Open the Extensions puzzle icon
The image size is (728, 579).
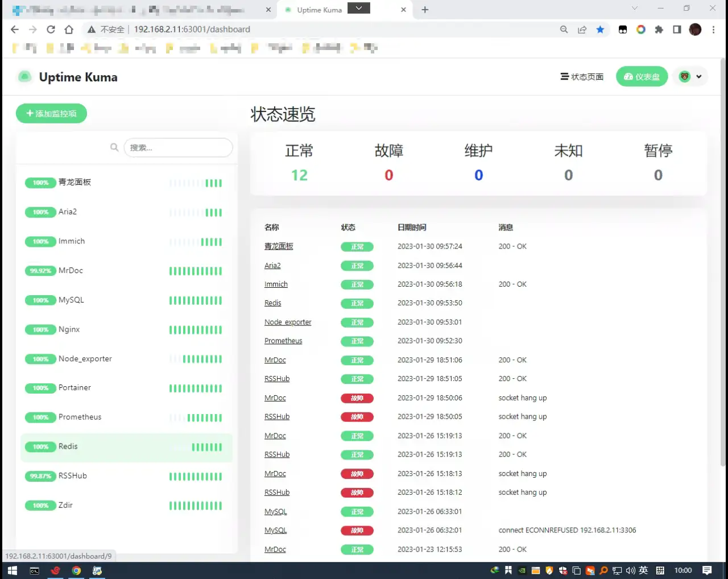pyautogui.click(x=659, y=30)
